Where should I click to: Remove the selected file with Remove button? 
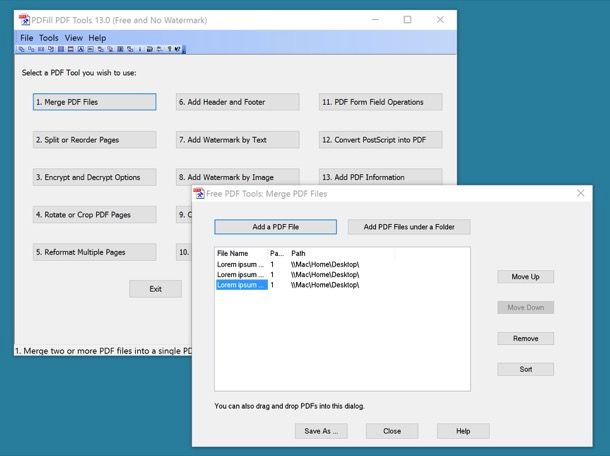point(526,338)
